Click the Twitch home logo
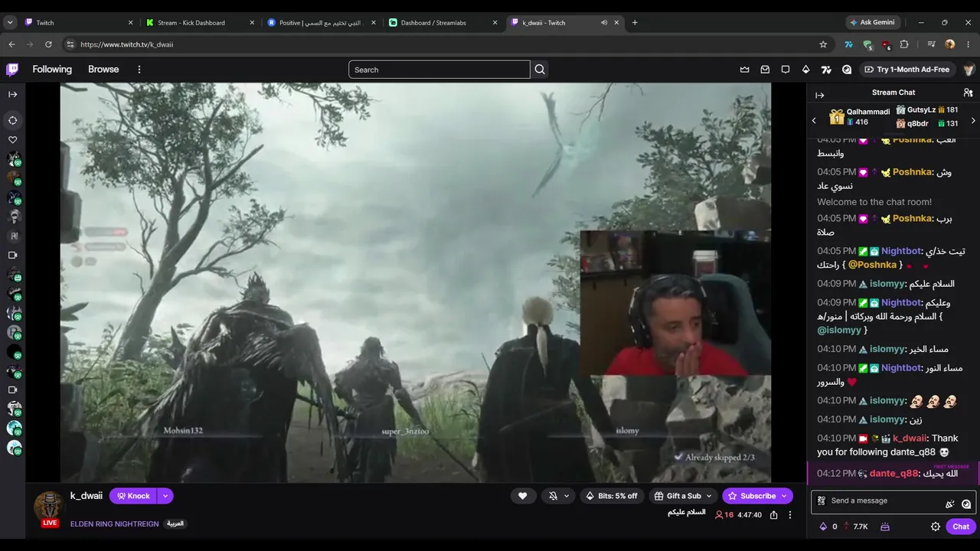The height and width of the screenshot is (551, 980). (x=12, y=70)
